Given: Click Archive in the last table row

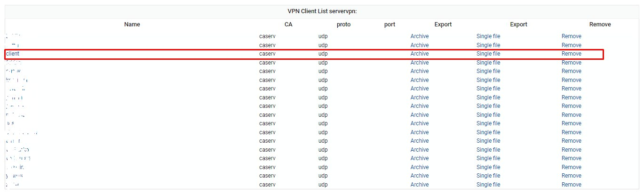Looking at the screenshot, I should 420,185.
